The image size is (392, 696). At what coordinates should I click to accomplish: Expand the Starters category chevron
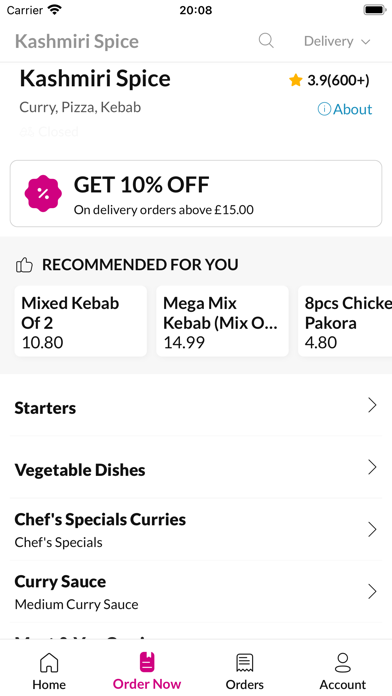372,405
